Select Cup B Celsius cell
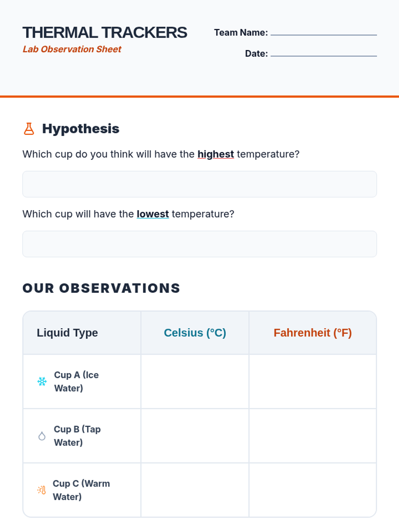 pos(195,436)
